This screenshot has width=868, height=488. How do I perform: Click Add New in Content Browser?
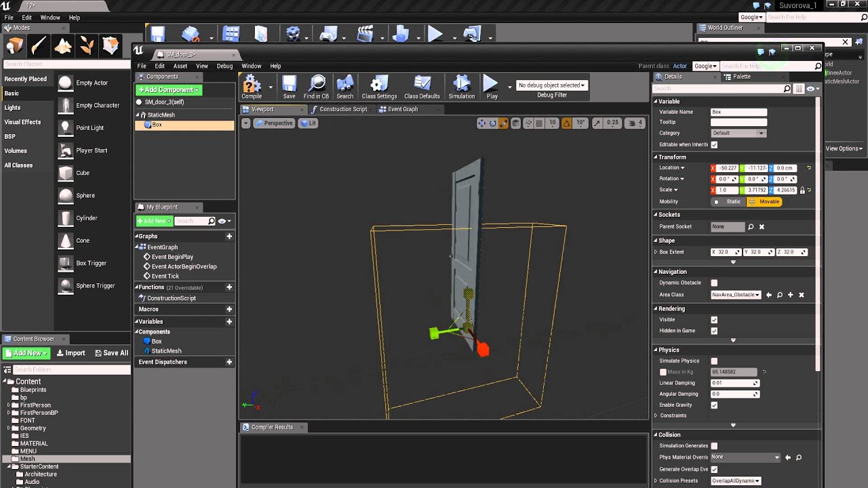click(26, 353)
